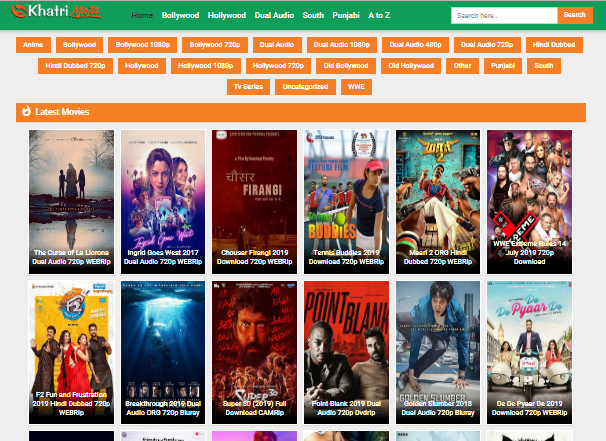Open Point Blank 2019 movie poster
Image resolution: width=606 pixels, height=441 pixels.
[x=346, y=352]
